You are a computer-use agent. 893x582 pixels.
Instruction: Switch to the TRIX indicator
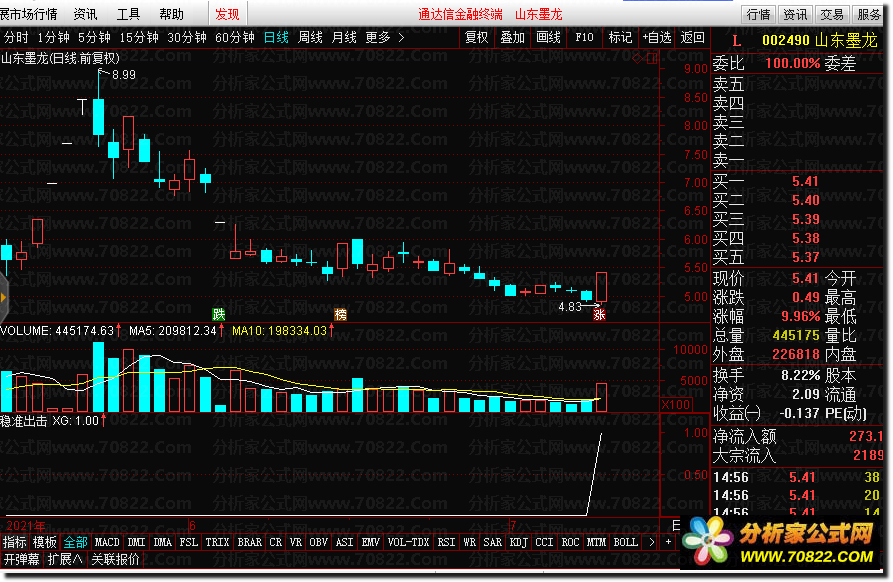pos(217,542)
